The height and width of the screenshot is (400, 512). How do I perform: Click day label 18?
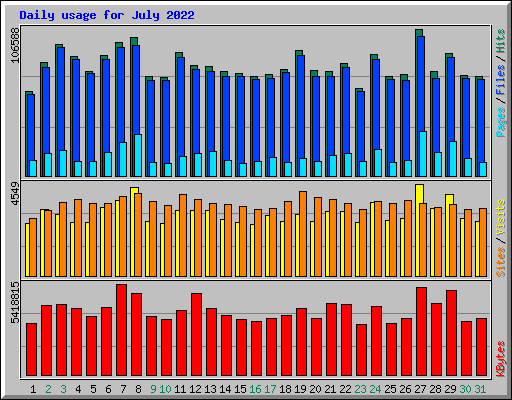click(x=285, y=389)
